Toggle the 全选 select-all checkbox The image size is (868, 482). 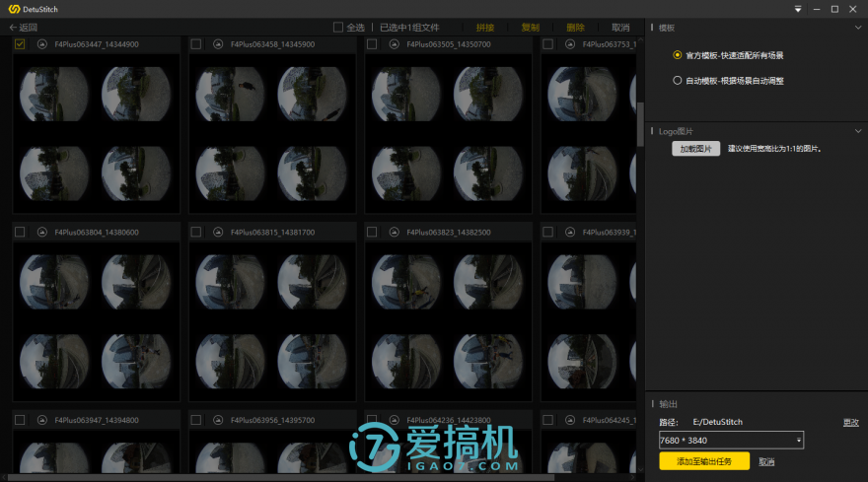(x=338, y=28)
